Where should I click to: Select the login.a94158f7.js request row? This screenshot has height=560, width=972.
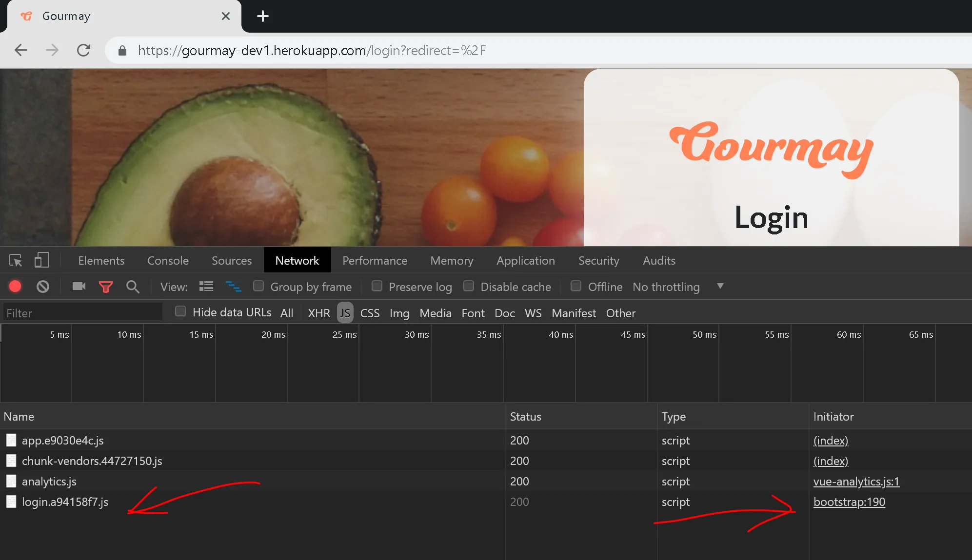pos(65,502)
